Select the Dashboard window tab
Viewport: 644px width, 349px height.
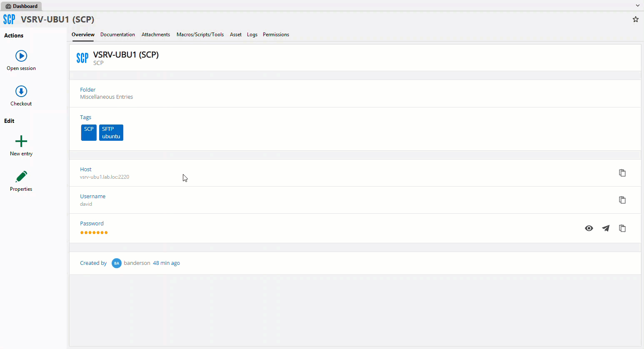(21, 6)
